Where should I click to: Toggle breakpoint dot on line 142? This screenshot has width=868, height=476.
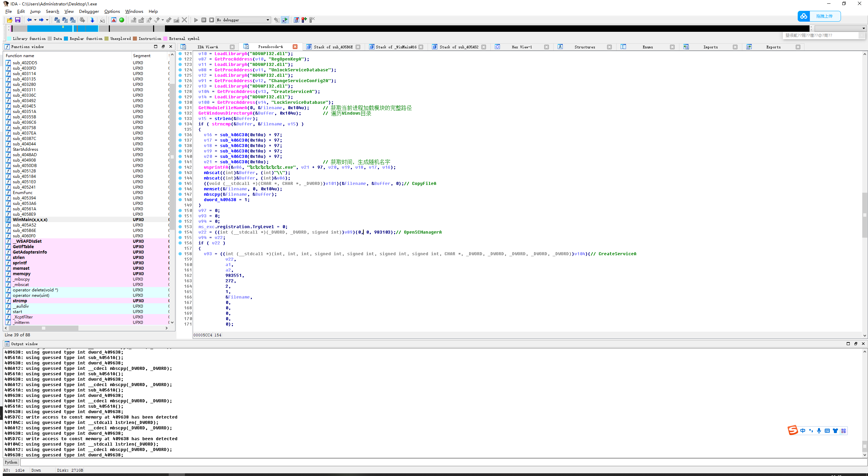click(180, 167)
